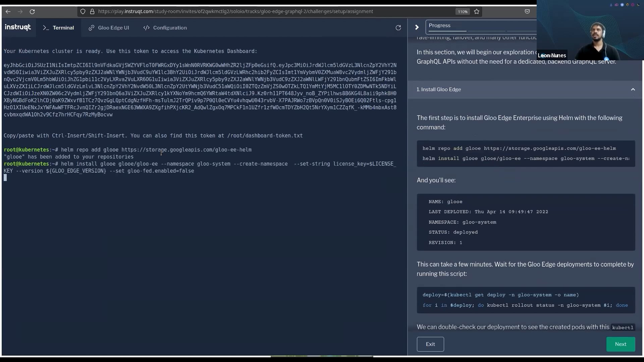Click the browser forward arrow

pyautogui.click(x=20, y=11)
